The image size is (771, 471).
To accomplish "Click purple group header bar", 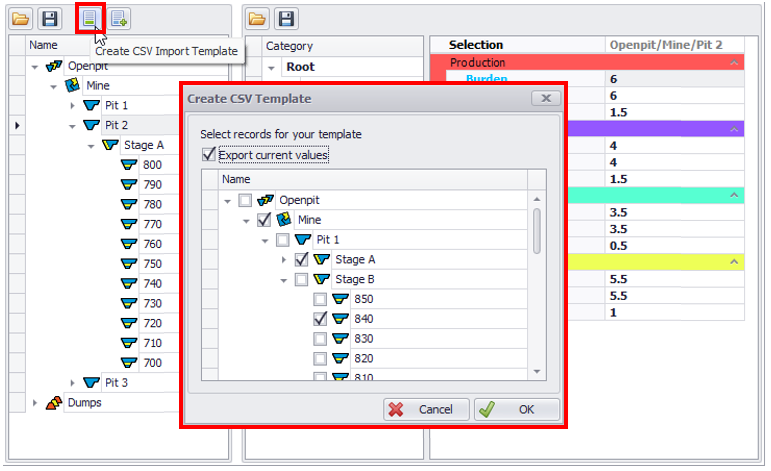I will click(656, 129).
